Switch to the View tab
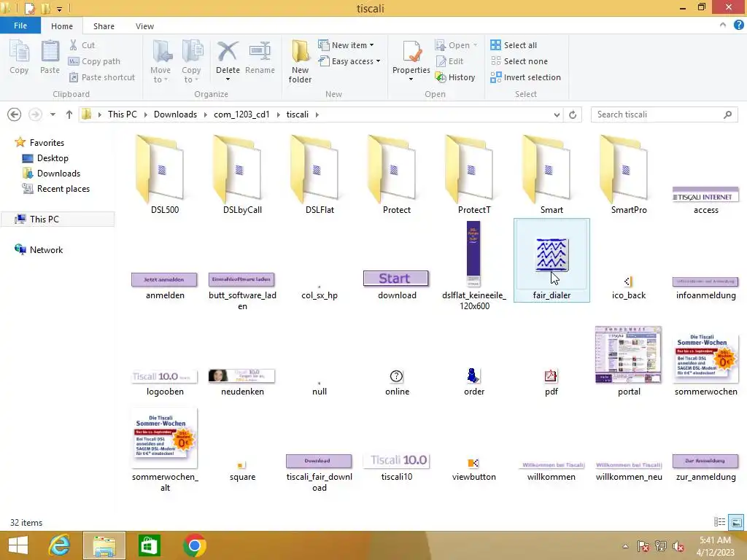The width and height of the screenshot is (747, 560). (145, 26)
